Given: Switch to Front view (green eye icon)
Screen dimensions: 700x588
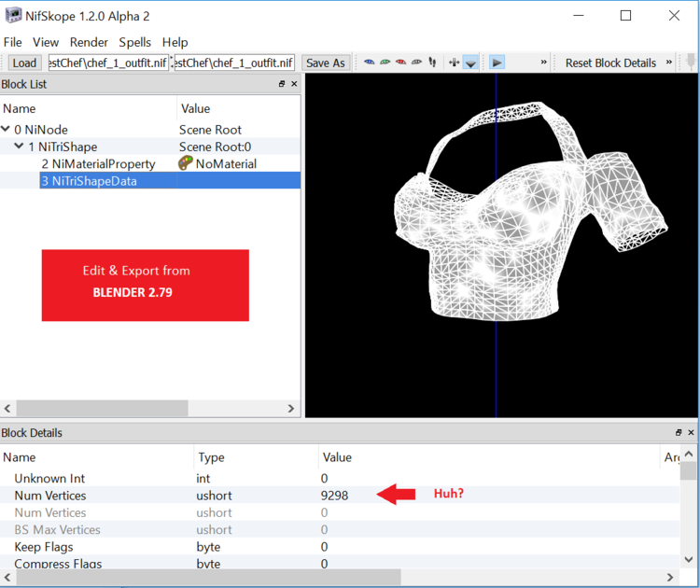Looking at the screenshot, I should click(385, 63).
